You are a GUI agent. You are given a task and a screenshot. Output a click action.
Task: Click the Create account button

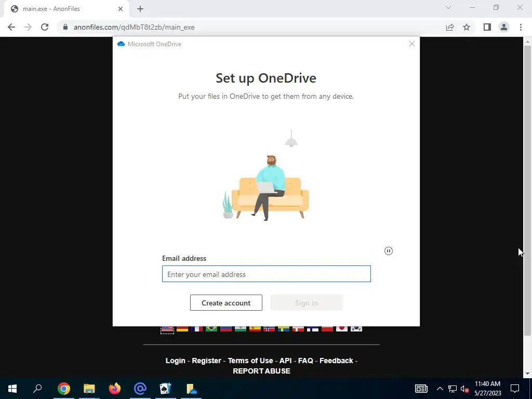[226, 303]
